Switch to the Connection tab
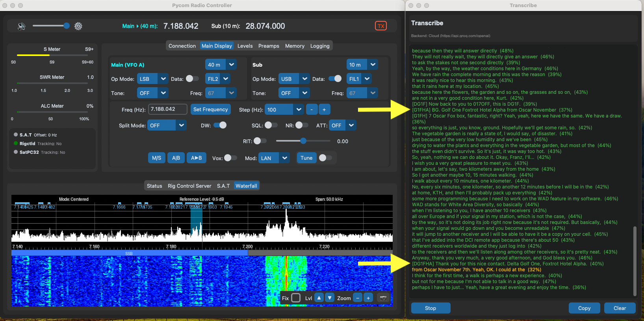This screenshot has height=321, width=644. [x=182, y=46]
